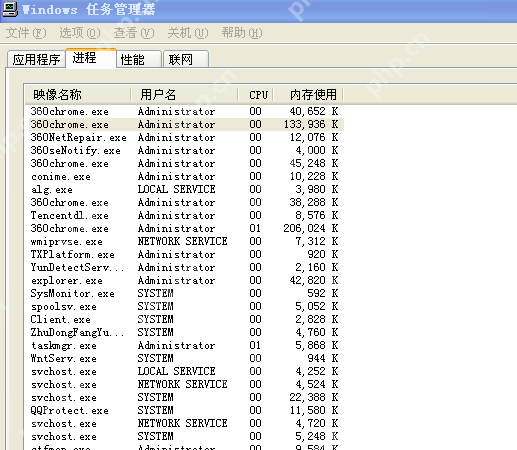
Task: Select the taskmgr.exe process row
Action: click(x=184, y=345)
